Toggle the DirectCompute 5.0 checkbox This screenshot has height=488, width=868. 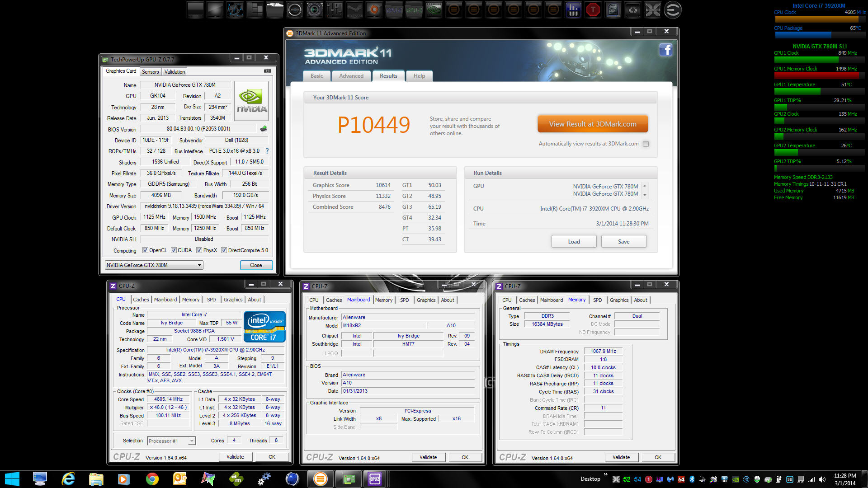[x=224, y=250]
